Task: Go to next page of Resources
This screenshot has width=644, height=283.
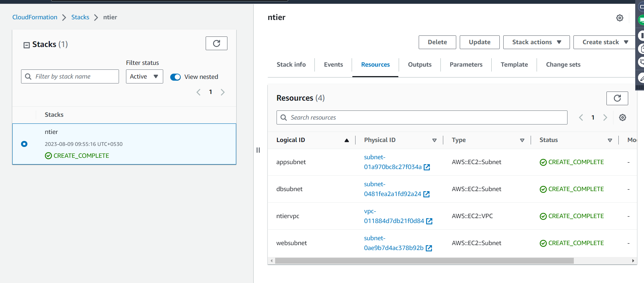Action: (605, 117)
